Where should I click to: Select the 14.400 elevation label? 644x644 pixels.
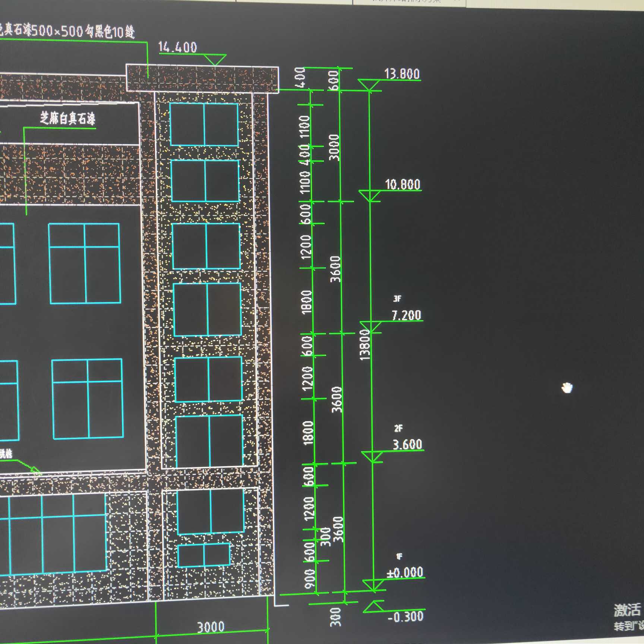point(177,47)
